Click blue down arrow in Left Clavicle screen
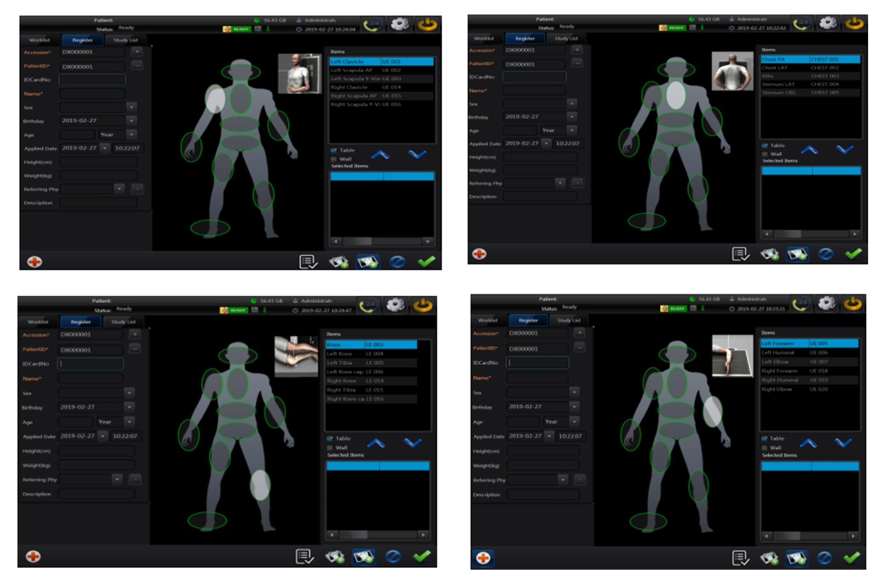 point(417,154)
